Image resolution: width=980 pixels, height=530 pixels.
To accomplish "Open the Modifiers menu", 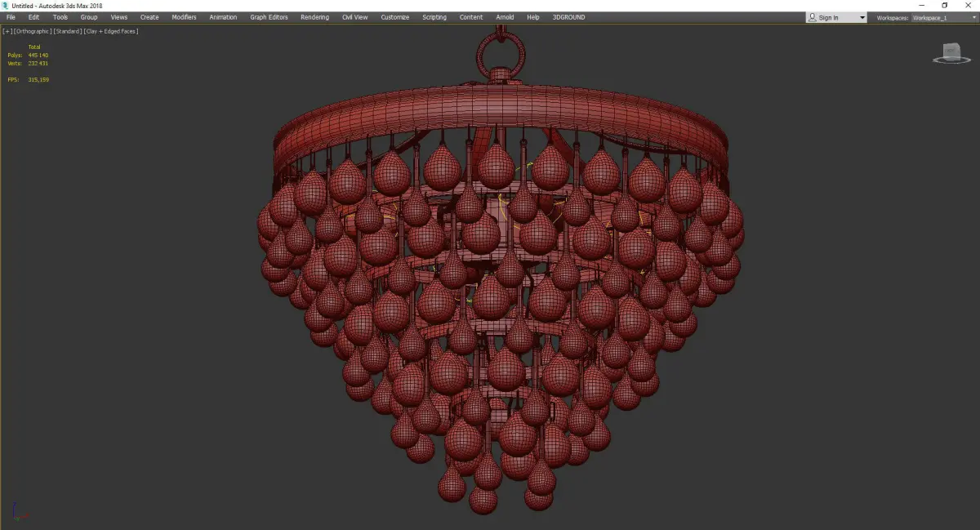I will pyautogui.click(x=184, y=17).
